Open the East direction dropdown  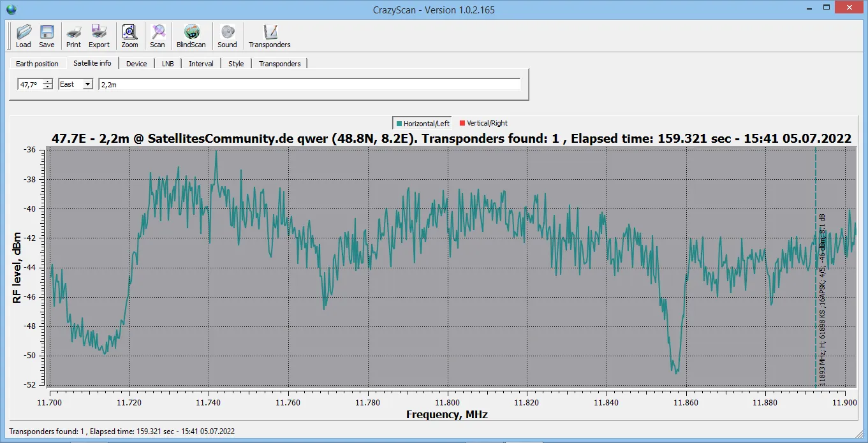(x=75, y=84)
